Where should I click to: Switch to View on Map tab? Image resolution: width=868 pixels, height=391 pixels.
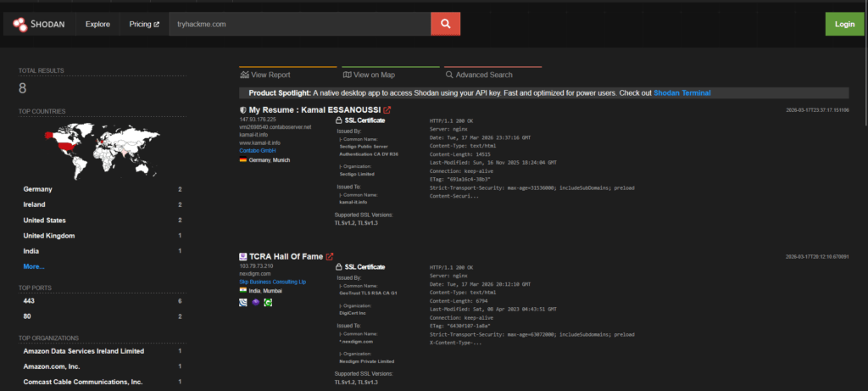pos(369,75)
